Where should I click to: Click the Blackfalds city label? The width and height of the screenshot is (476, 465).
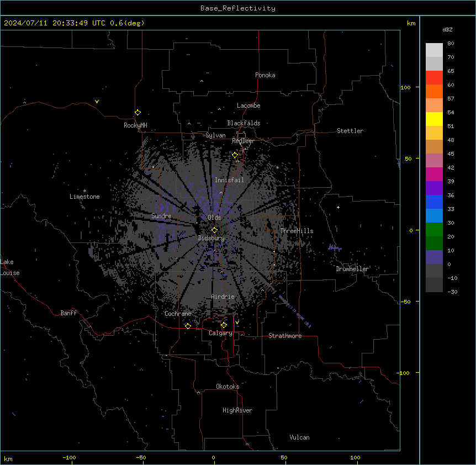click(244, 123)
